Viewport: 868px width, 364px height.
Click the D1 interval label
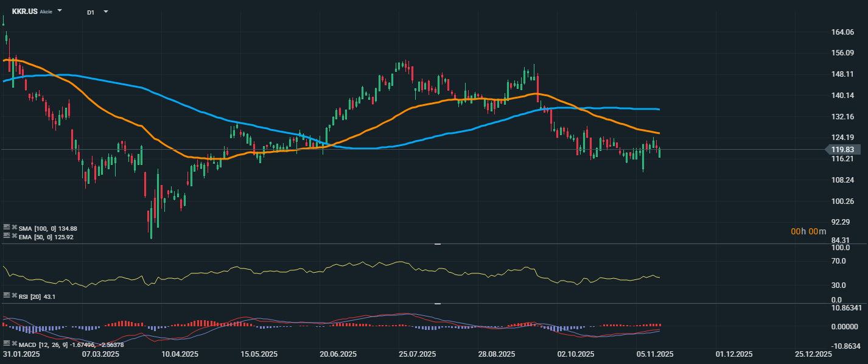click(x=91, y=12)
